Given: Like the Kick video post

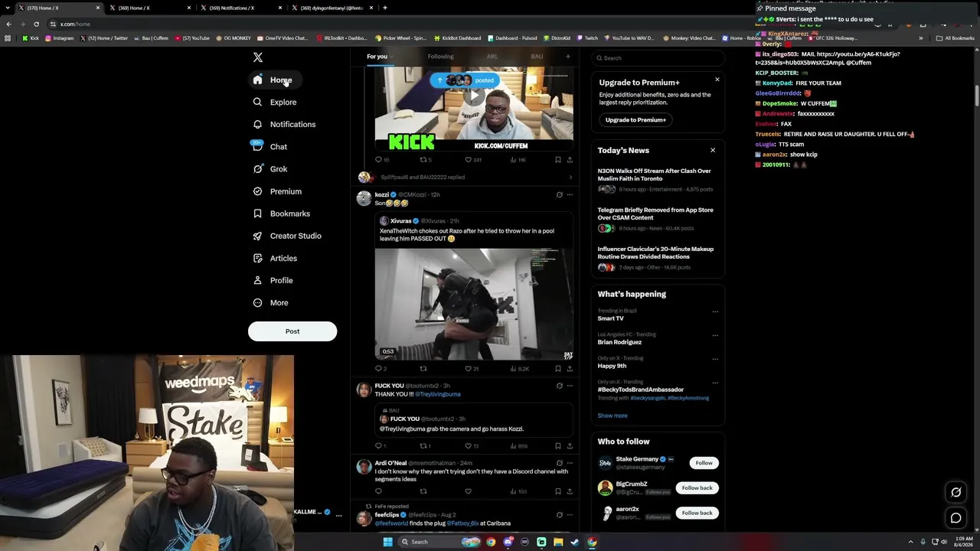Looking at the screenshot, I should [469, 160].
